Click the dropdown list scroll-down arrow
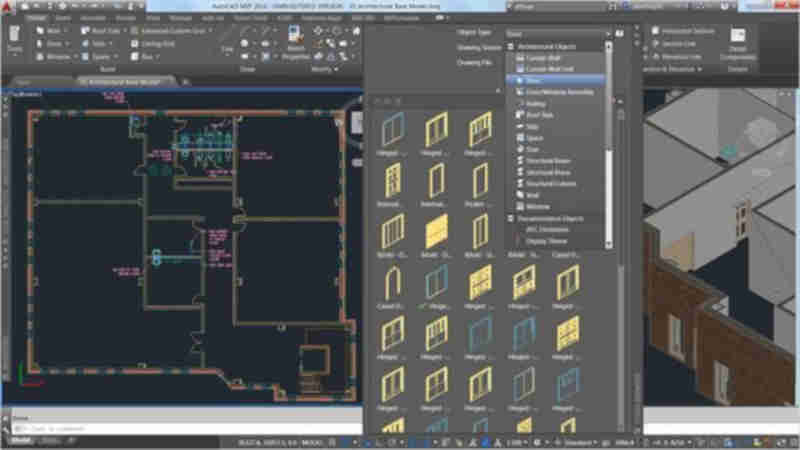800x450 pixels. pyautogui.click(x=608, y=245)
